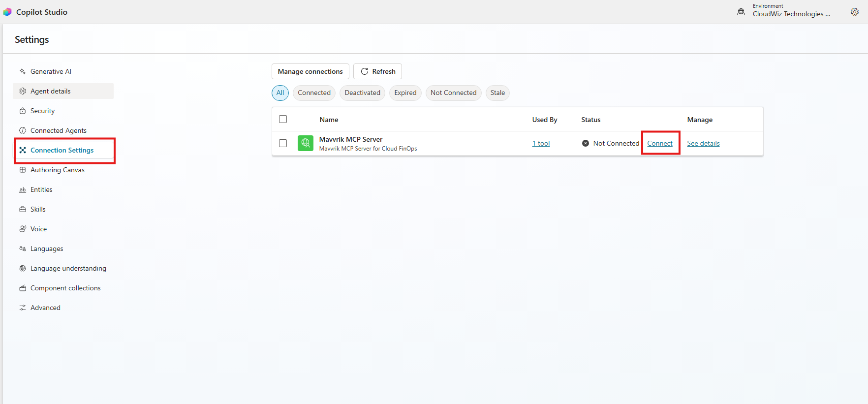
Task: Click the Name column header
Action: pyautogui.click(x=329, y=120)
